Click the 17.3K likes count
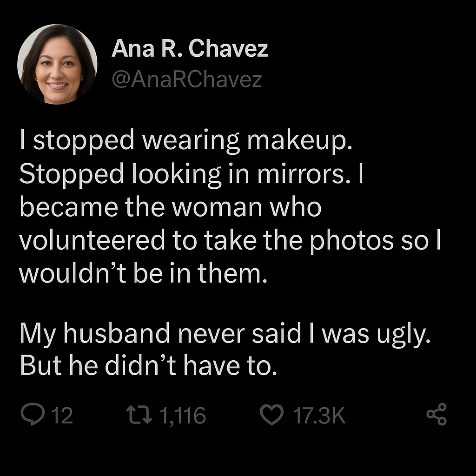This screenshot has width=476, height=476. [x=319, y=416]
